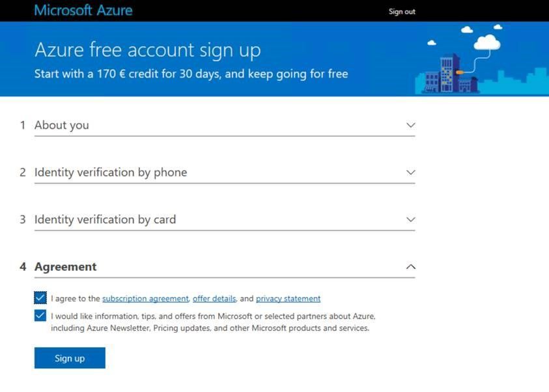Click the Sign up button
Screen dimensions: 549x392
(x=70, y=357)
